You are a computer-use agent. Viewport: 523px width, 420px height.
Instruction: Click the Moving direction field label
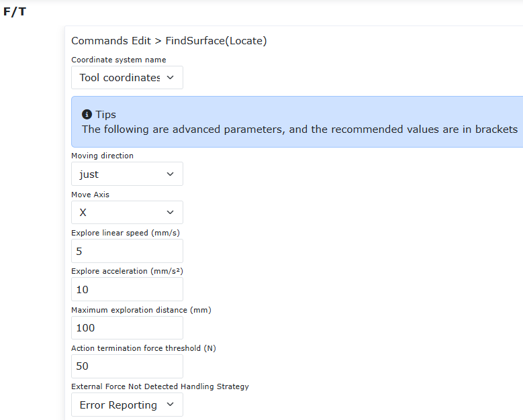[x=103, y=156]
